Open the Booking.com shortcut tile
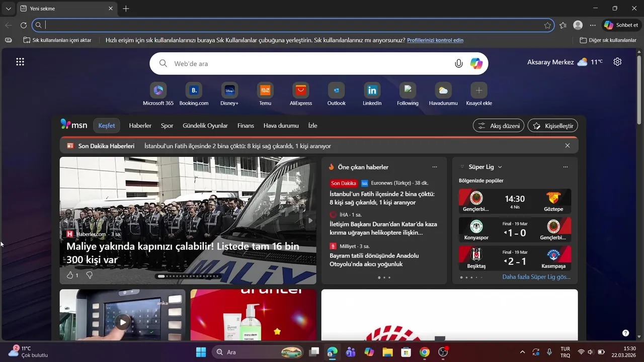The width and height of the screenshot is (644, 362). pyautogui.click(x=194, y=94)
